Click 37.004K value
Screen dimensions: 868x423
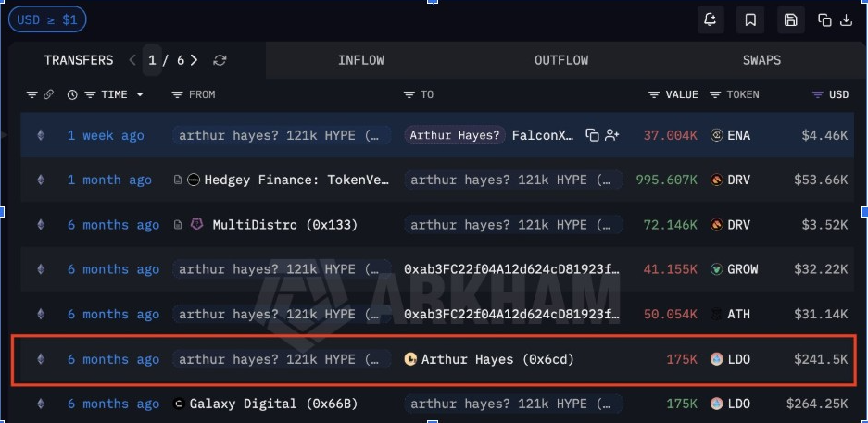click(671, 135)
